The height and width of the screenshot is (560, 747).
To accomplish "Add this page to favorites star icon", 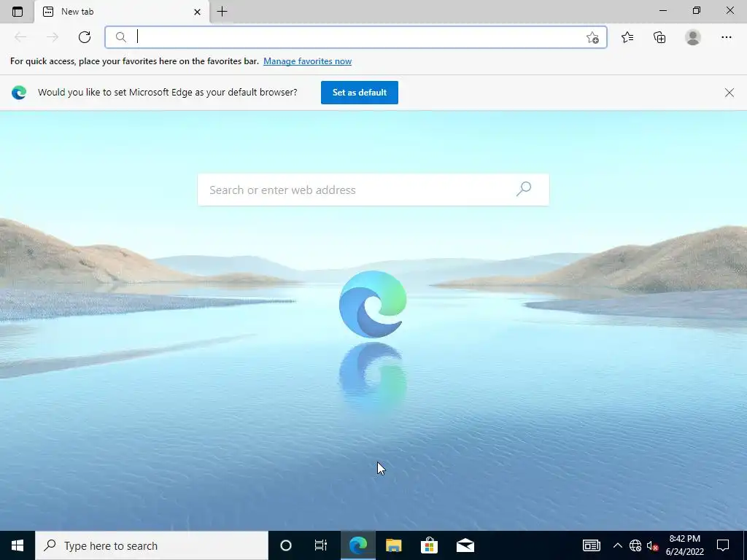I will click(x=592, y=37).
